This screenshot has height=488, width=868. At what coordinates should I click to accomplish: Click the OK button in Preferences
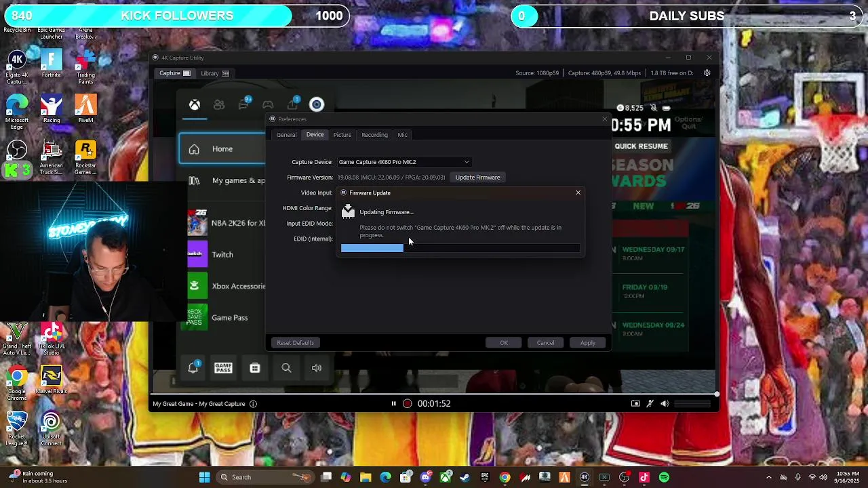(x=504, y=343)
